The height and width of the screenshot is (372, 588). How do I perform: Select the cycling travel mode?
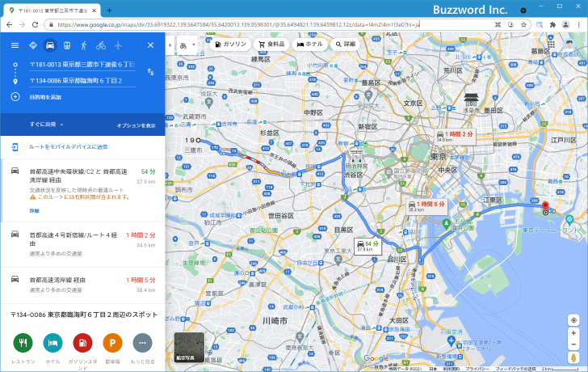tap(101, 45)
